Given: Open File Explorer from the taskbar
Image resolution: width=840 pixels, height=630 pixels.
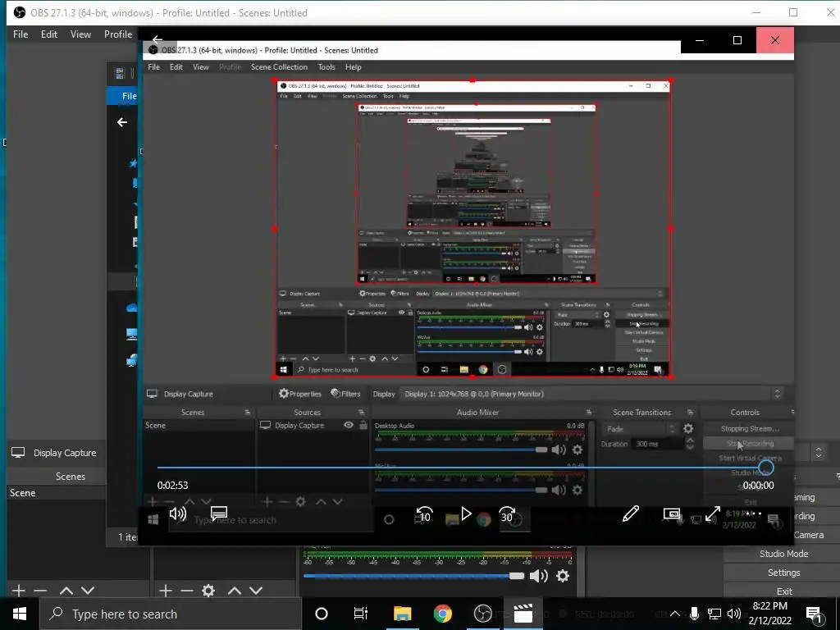Looking at the screenshot, I should click(402, 614).
